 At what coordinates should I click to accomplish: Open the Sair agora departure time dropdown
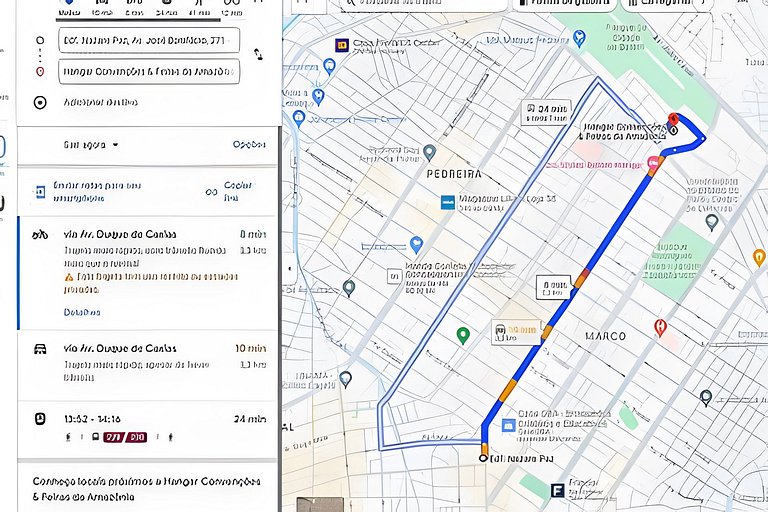pos(91,145)
